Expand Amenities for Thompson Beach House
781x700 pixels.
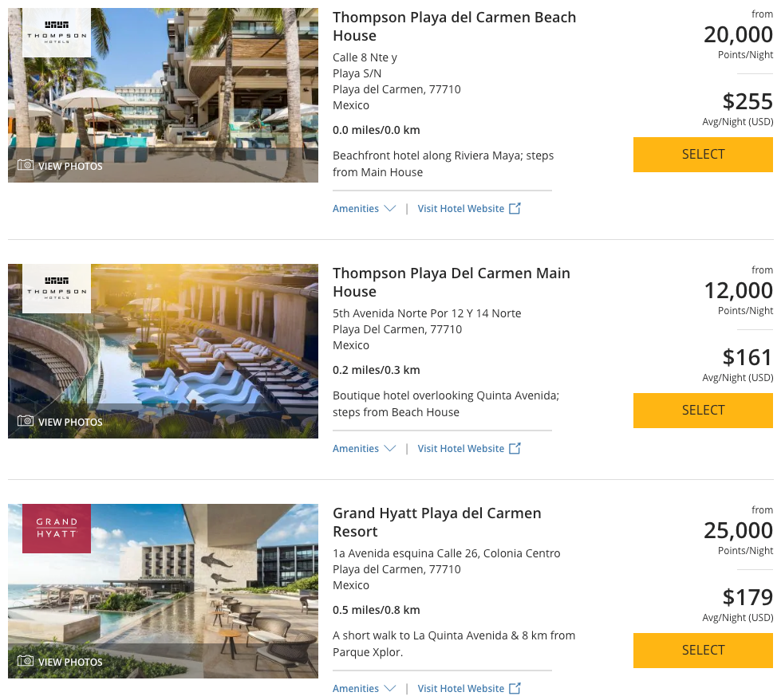364,209
